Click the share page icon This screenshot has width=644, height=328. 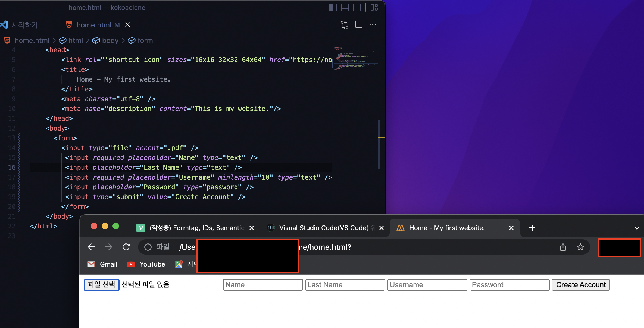click(x=563, y=247)
